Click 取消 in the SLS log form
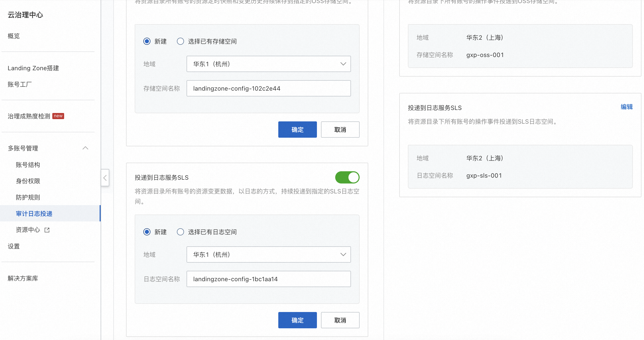644x340 pixels. (x=340, y=320)
